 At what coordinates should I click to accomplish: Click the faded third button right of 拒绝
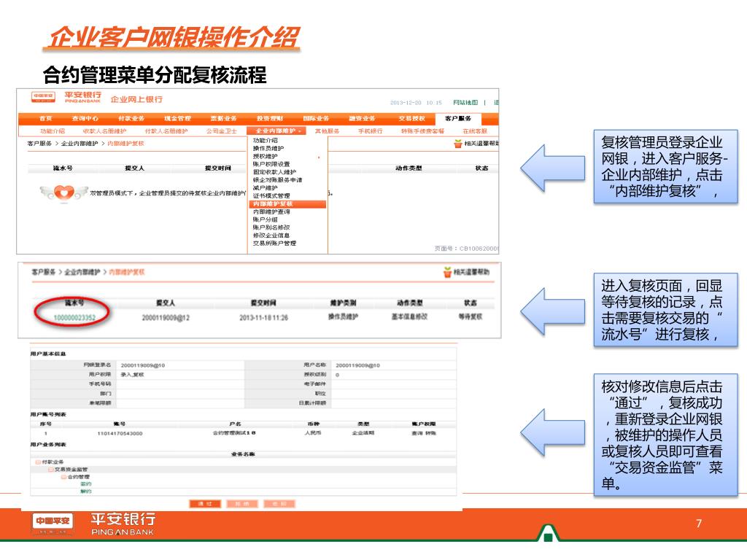point(279,504)
